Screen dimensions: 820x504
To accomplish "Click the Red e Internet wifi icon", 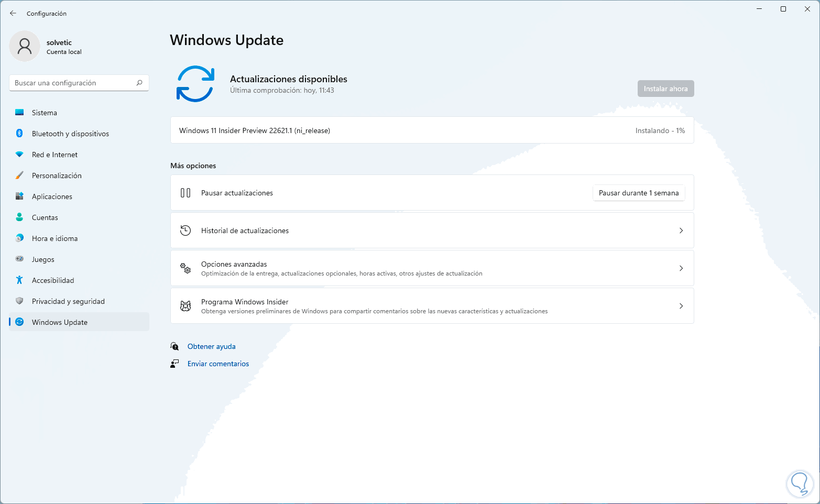I will [x=19, y=154].
